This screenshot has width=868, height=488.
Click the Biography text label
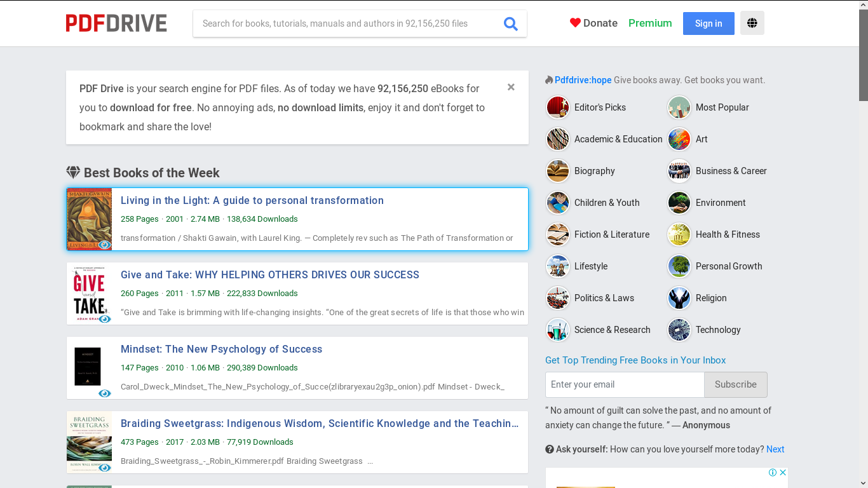(x=595, y=171)
